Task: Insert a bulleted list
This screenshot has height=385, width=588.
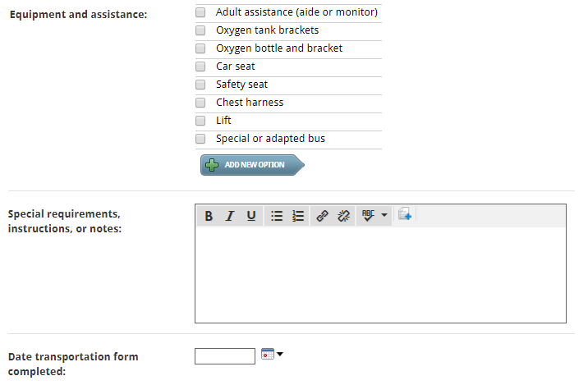Action: [277, 216]
